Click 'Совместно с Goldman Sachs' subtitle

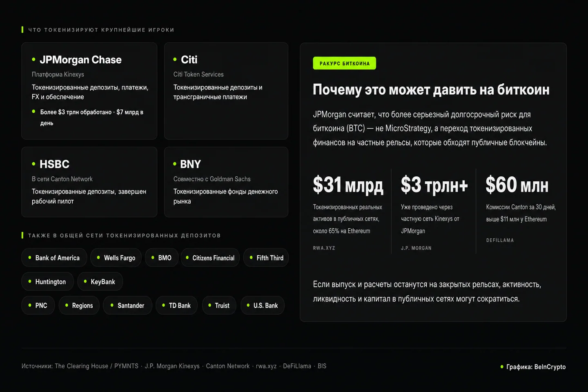pos(212,179)
